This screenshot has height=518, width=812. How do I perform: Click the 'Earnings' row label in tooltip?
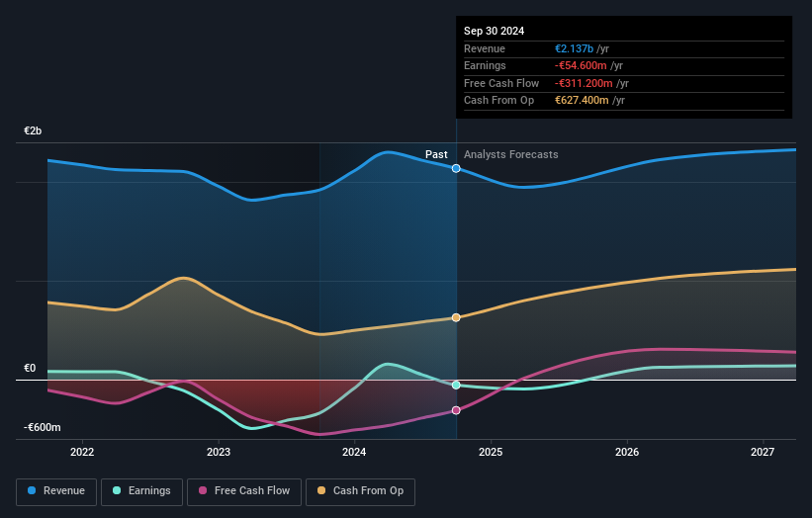485,65
